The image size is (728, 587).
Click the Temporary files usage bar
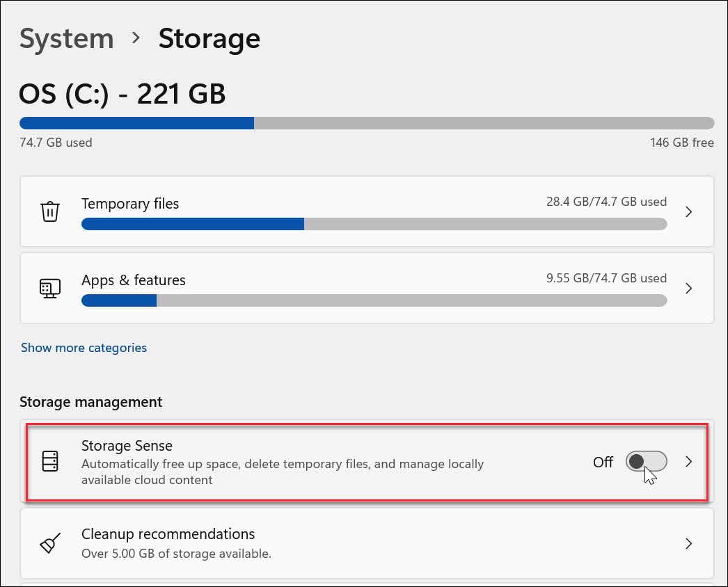(374, 224)
